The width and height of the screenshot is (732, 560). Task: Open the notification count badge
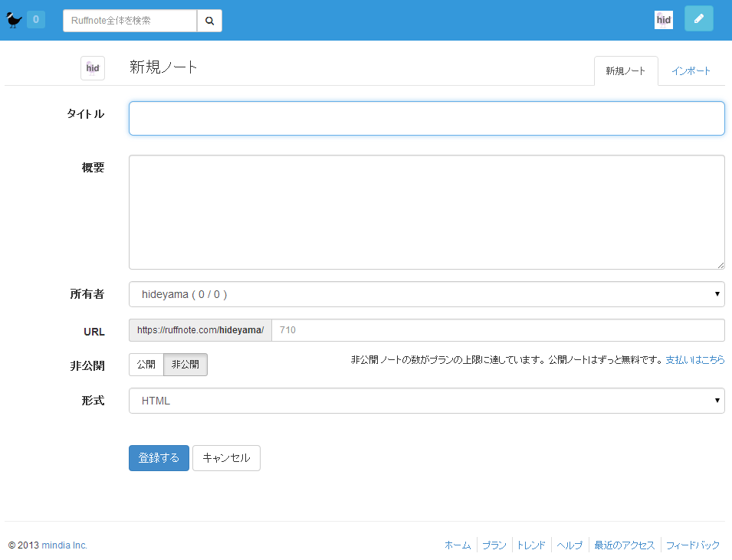pos(35,20)
